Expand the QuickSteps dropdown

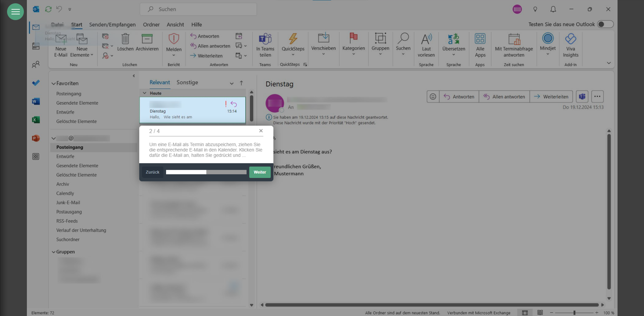(x=293, y=55)
